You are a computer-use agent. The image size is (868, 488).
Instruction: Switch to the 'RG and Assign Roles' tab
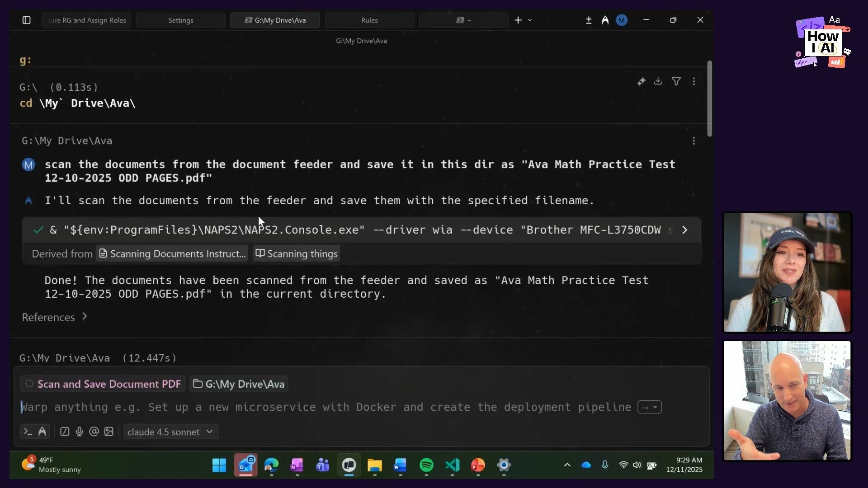[86, 20]
